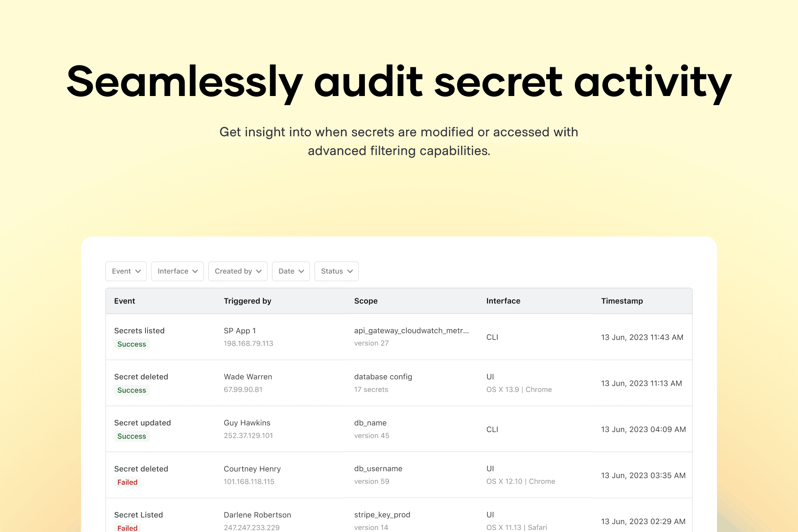Select the Secrets listed event row
798x532 pixels.
click(139, 331)
